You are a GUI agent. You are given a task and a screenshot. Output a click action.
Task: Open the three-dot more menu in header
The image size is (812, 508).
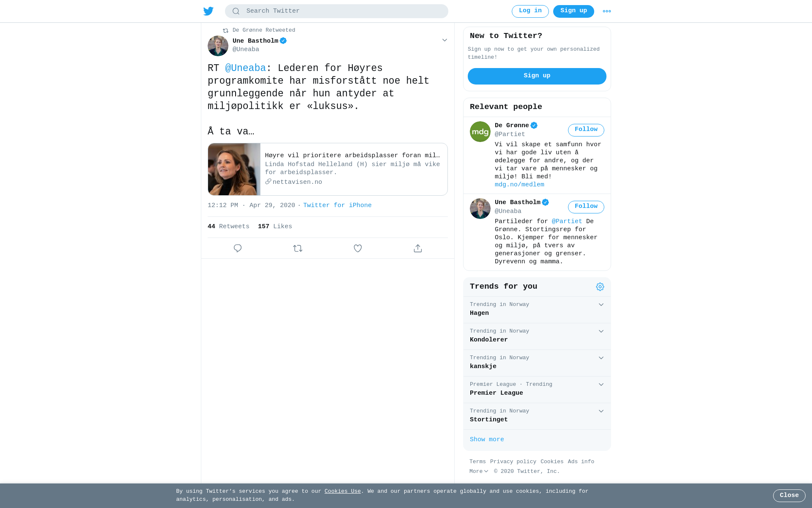(x=607, y=11)
